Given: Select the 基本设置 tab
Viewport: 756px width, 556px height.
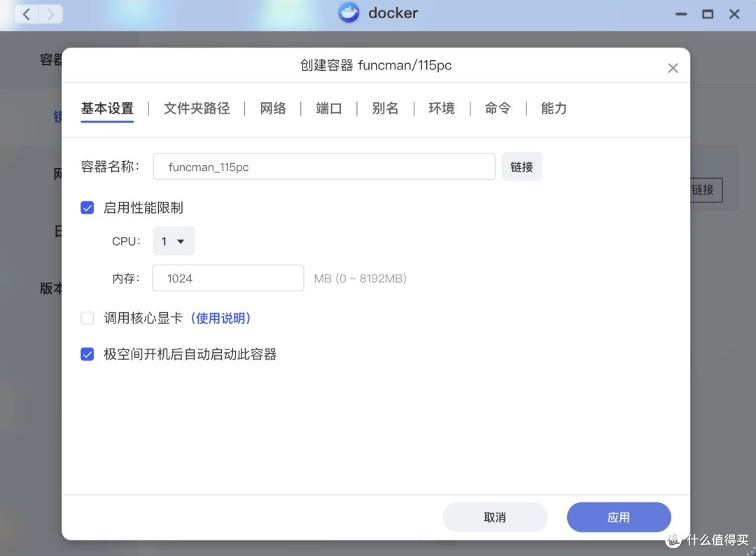Looking at the screenshot, I should (106, 109).
